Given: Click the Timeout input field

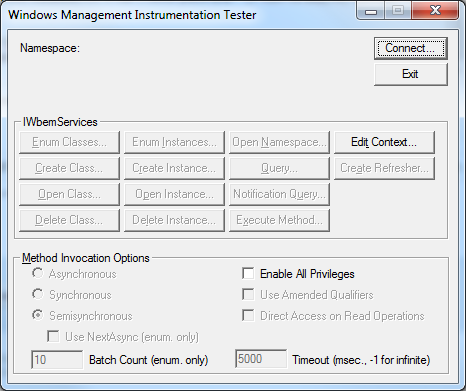Looking at the screenshot, I should point(261,359).
